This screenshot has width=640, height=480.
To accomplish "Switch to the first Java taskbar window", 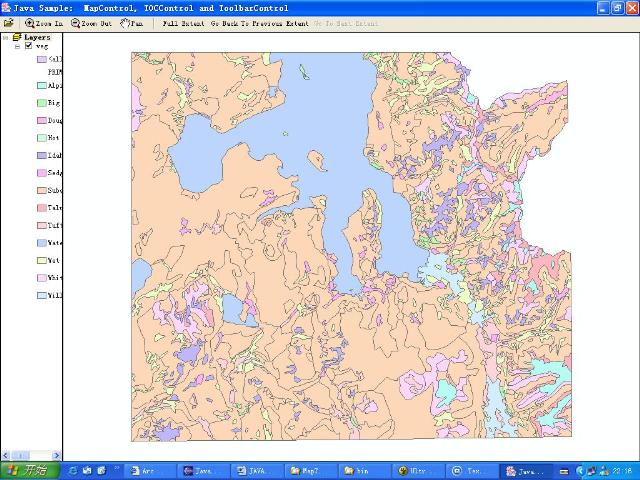I will coord(204,471).
